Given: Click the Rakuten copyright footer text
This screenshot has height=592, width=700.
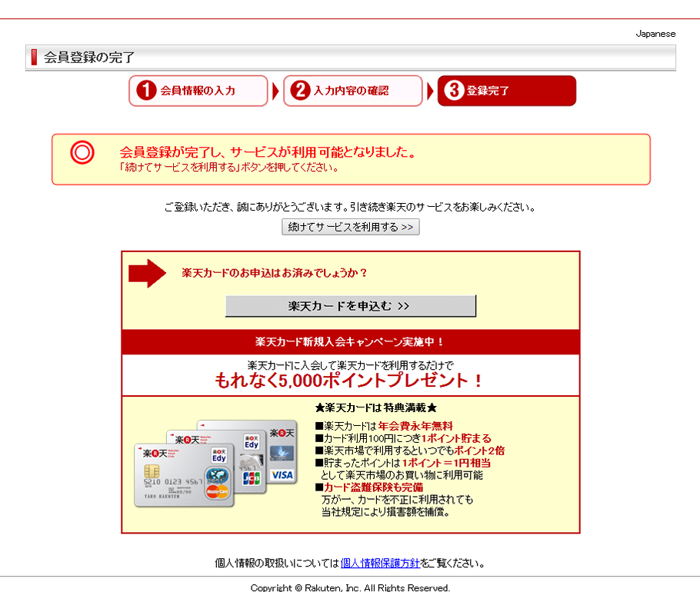Looking at the screenshot, I should (x=350, y=587).
